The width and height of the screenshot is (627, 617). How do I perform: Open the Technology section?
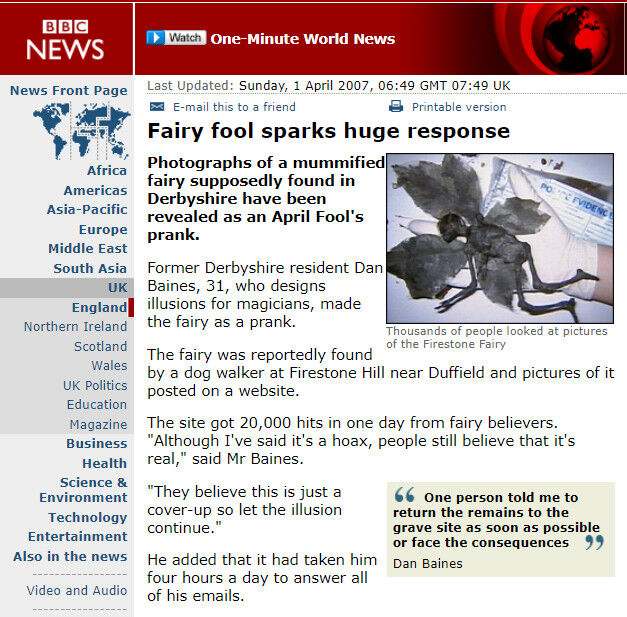click(87, 517)
